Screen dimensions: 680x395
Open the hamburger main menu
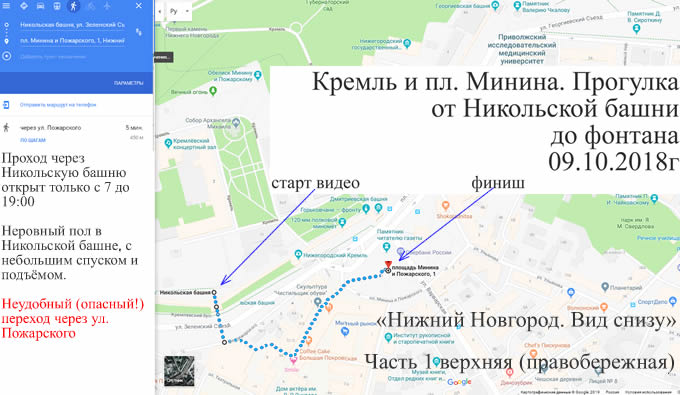7,6
